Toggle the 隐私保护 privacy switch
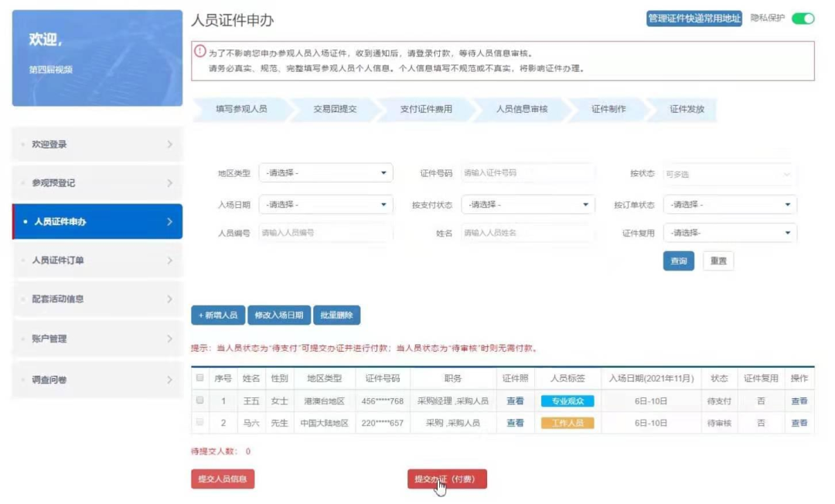The height and width of the screenshot is (504, 835). click(803, 19)
